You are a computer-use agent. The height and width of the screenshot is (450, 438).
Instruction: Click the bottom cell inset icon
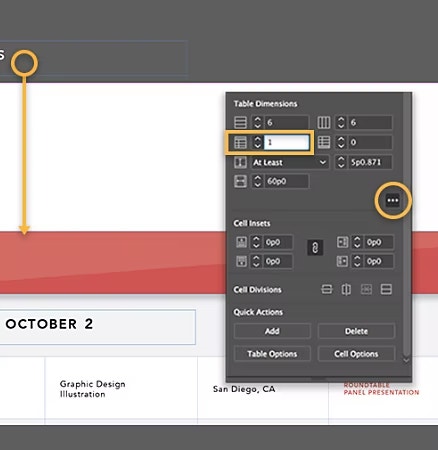point(241,261)
